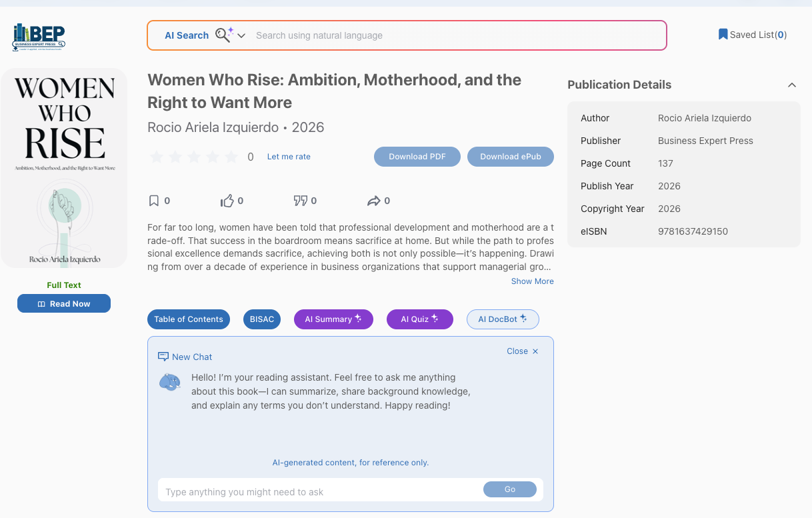Click the bookmark icon below the rating
The image size is (812, 518).
pyautogui.click(x=154, y=201)
